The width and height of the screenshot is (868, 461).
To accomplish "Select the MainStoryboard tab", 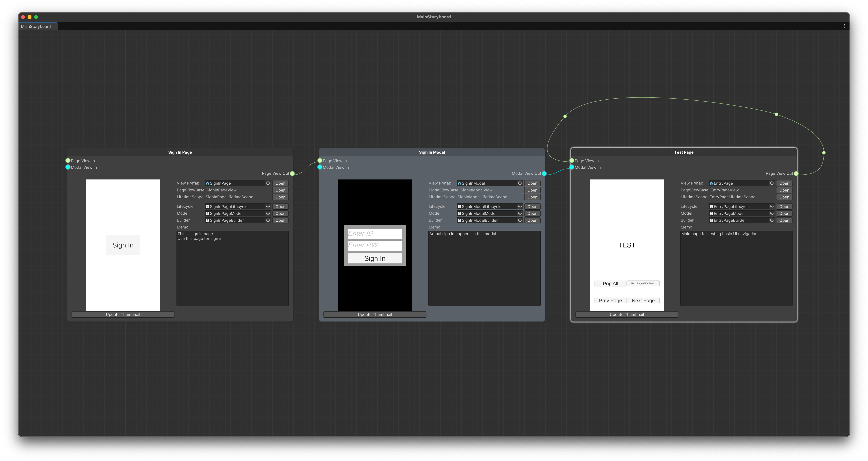I will (36, 26).
